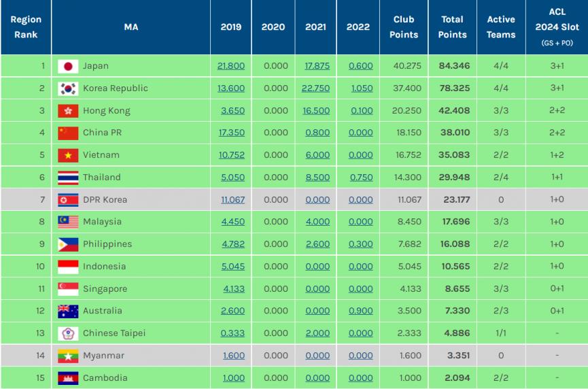Open Australia's 2022 points link 0.900
The width and height of the screenshot is (588, 389).
[x=360, y=311]
